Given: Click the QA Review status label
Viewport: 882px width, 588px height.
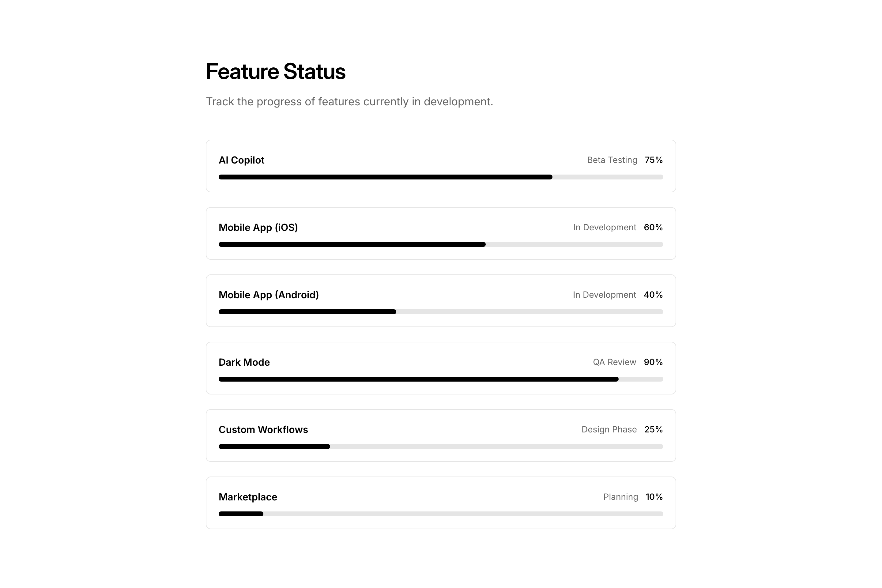Looking at the screenshot, I should pyautogui.click(x=614, y=362).
